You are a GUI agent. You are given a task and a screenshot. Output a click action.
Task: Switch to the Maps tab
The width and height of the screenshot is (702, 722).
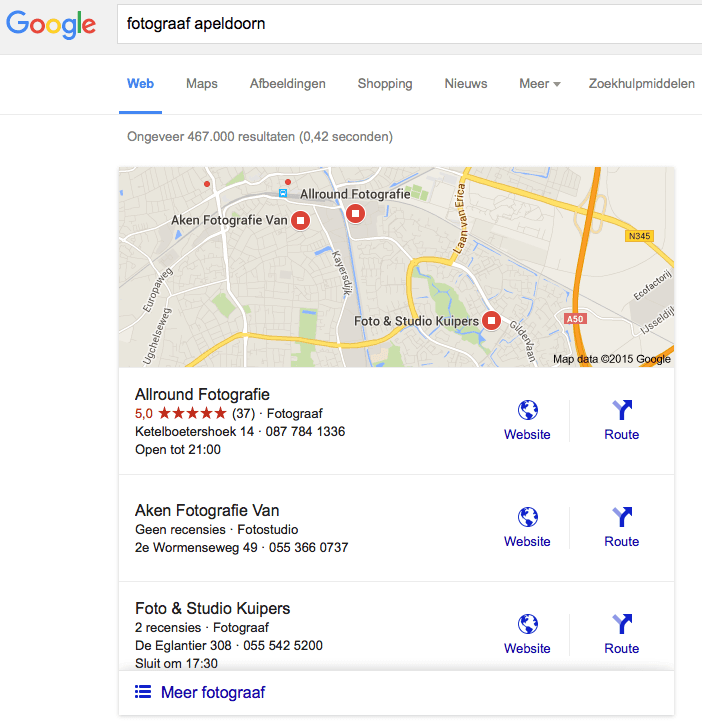click(202, 84)
